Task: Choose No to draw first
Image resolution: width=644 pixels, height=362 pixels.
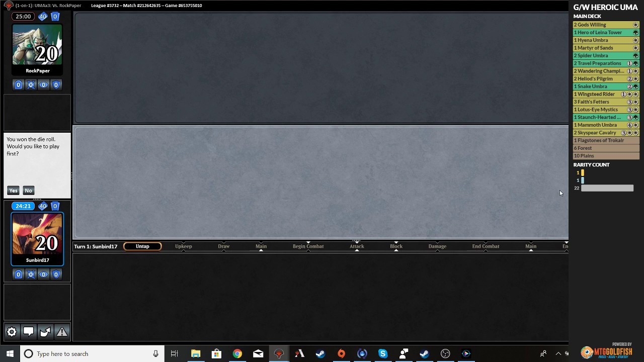Action: coord(28,191)
